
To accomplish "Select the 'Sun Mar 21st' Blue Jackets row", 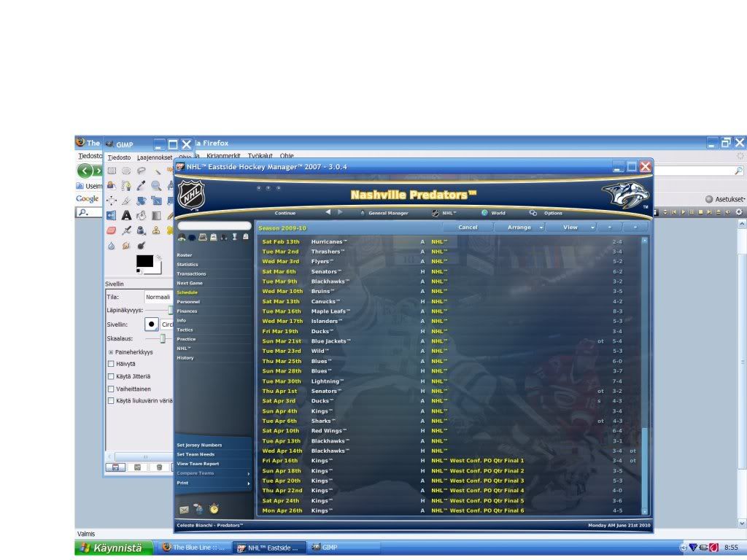I will click(x=449, y=341).
